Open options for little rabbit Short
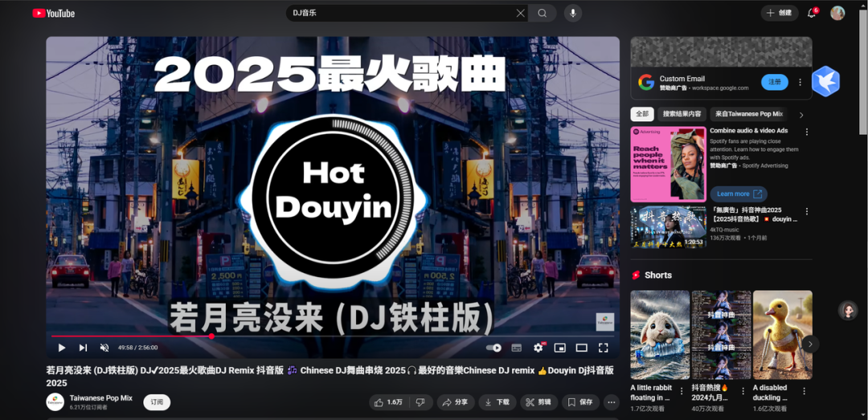Viewport: 868px width, 420px height. [x=682, y=391]
